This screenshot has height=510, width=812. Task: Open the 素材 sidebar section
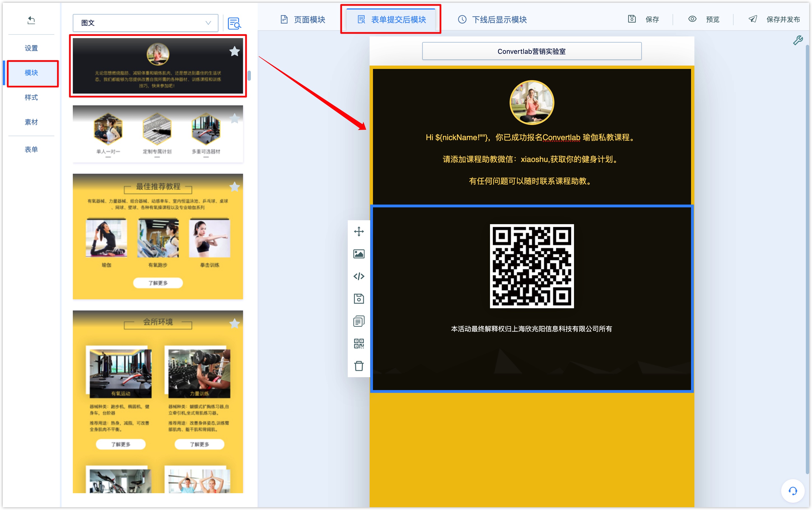coord(31,122)
